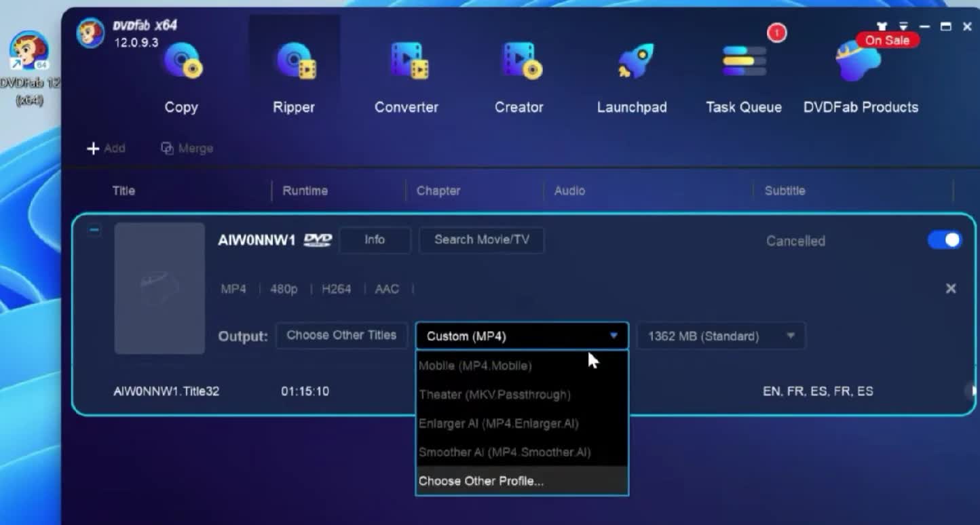Open the 1362 MB (Standard) size dropdown

(x=721, y=336)
